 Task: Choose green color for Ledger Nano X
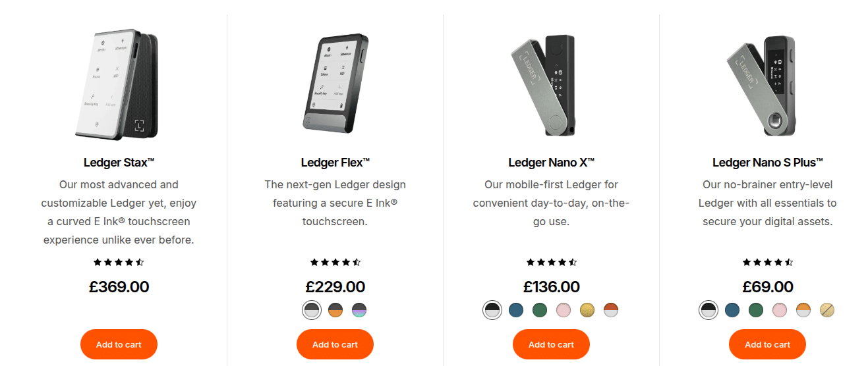tap(540, 310)
